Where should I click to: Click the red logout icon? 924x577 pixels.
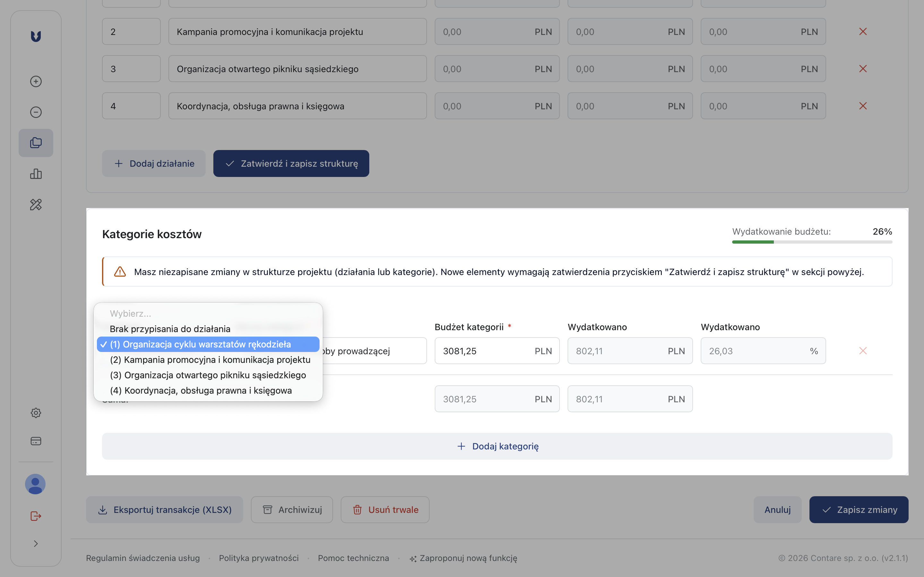click(36, 516)
